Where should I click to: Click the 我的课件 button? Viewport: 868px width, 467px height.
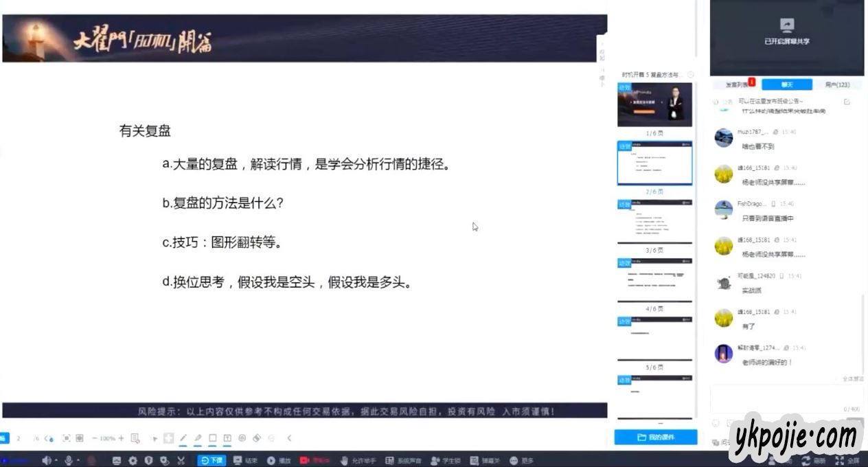pyautogui.click(x=655, y=437)
